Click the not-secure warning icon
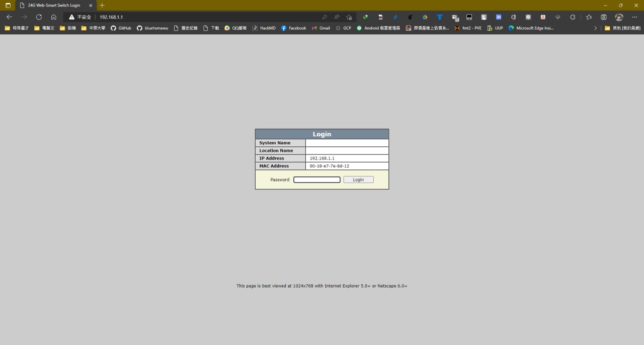This screenshot has height=345, width=644. click(72, 17)
